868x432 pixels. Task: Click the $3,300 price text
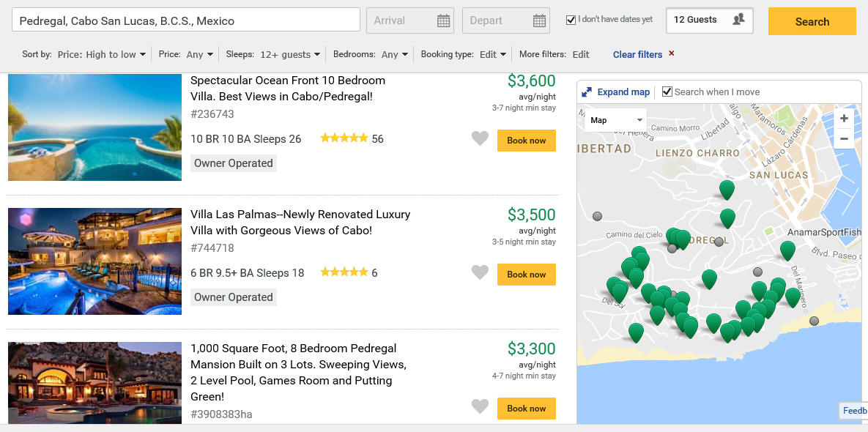[532, 349]
